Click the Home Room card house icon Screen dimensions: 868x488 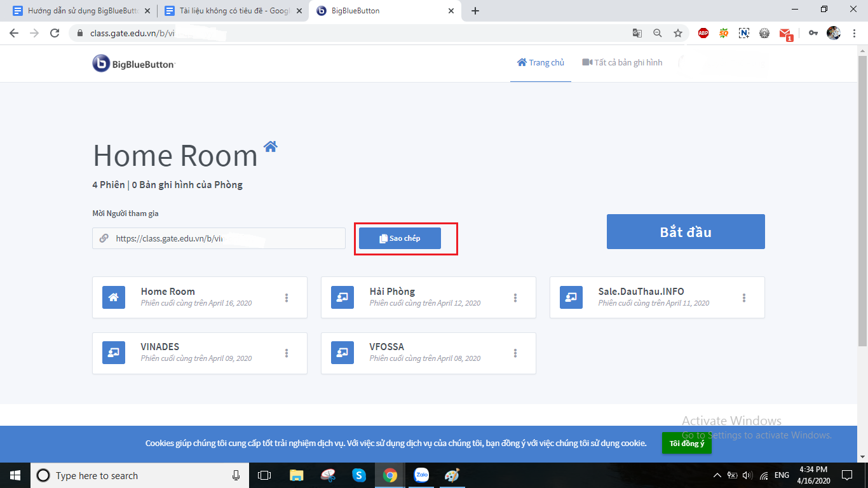point(114,297)
